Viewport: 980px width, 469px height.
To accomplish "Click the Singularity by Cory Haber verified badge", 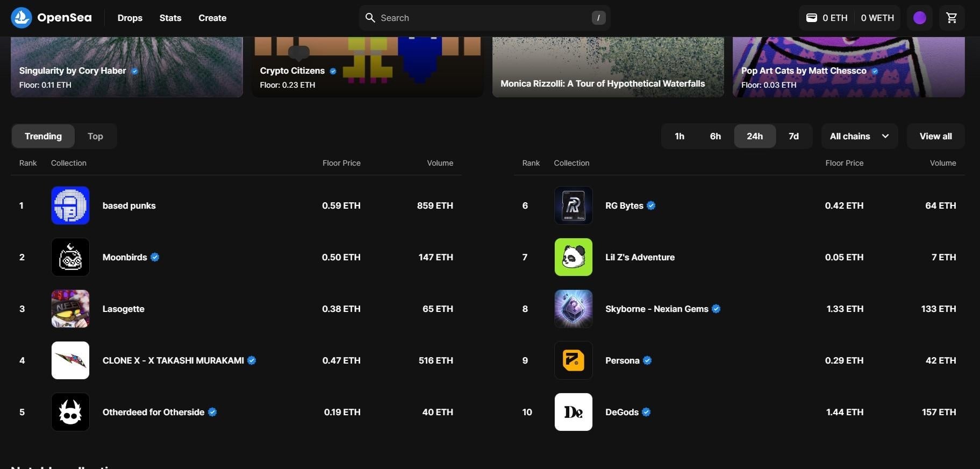I will click(134, 71).
